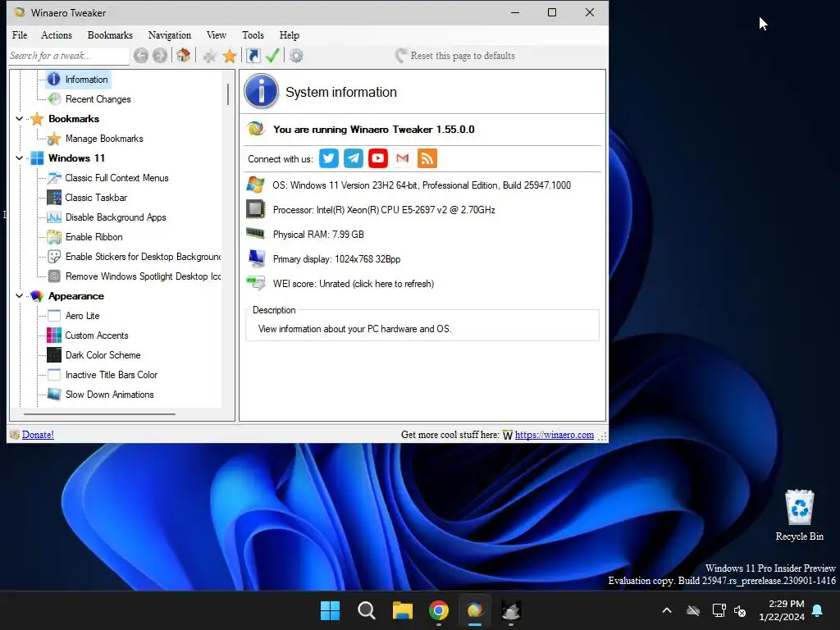Viewport: 840px width, 630px height.
Task: Show hidden tray icons chevron
Action: [667, 610]
